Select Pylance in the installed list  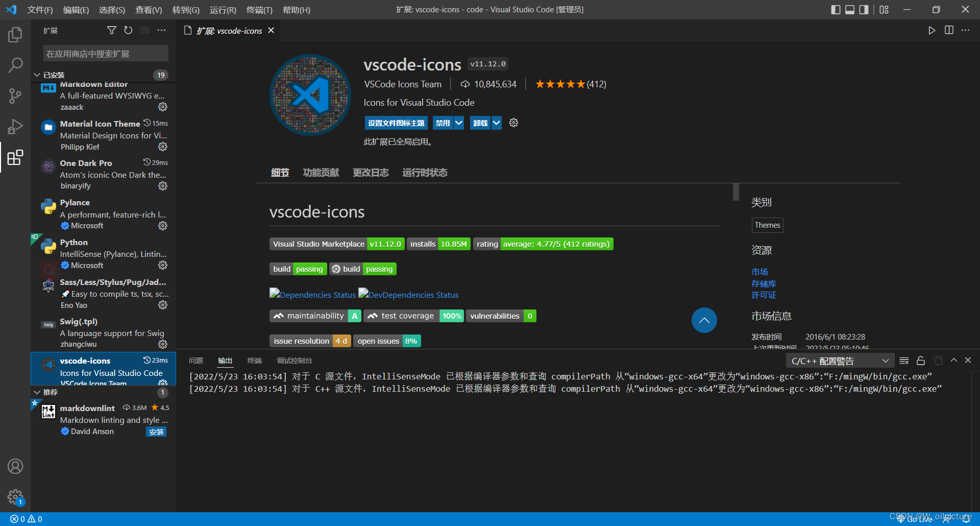103,214
